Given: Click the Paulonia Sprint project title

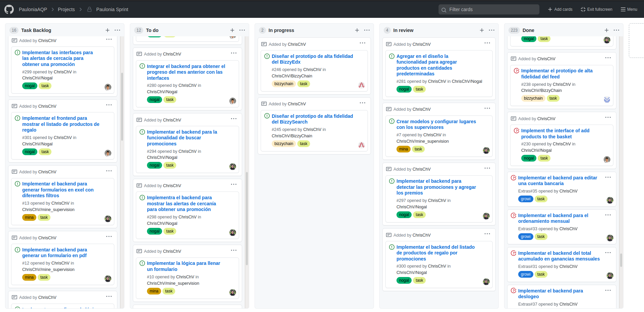Looking at the screenshot, I should point(112,9).
